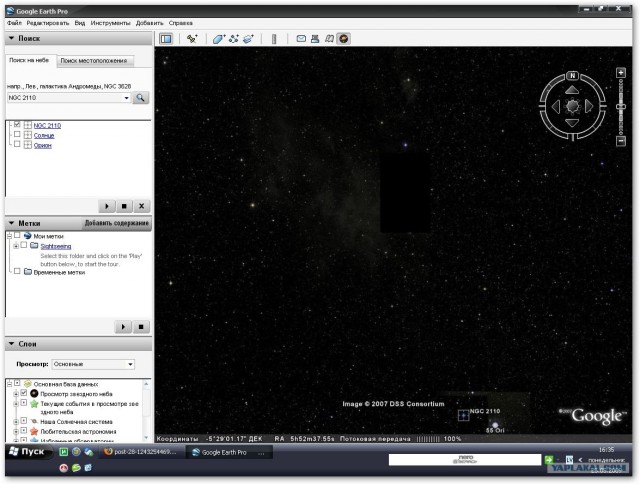Open the Добавить menu
This screenshot has height=484, width=640.
click(x=149, y=23)
